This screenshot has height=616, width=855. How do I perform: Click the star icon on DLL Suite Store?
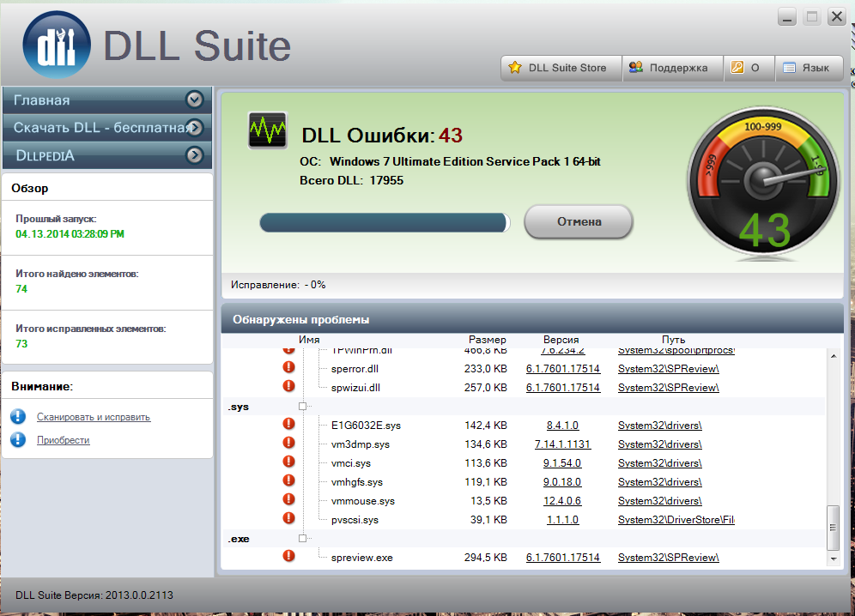515,68
